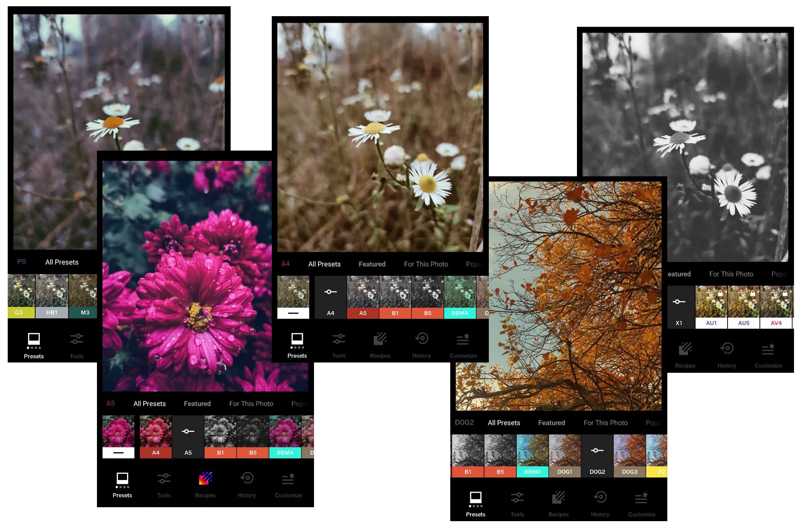Apply the G3 preset thumbnail

click(x=20, y=296)
